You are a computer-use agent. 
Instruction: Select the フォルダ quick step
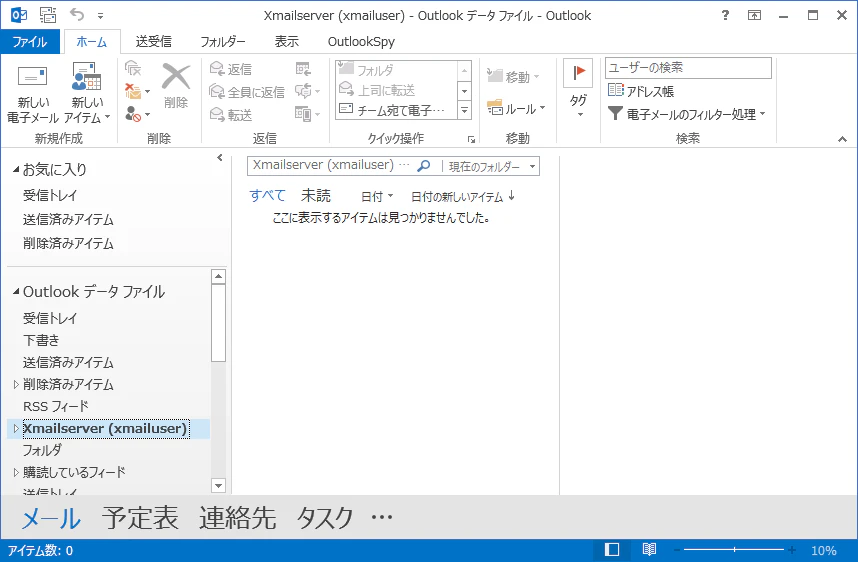coord(397,69)
